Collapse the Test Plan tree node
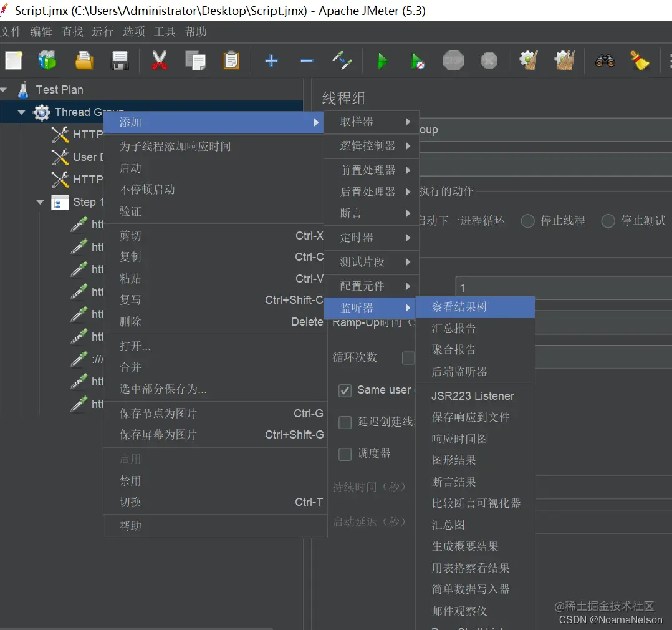 4,90
